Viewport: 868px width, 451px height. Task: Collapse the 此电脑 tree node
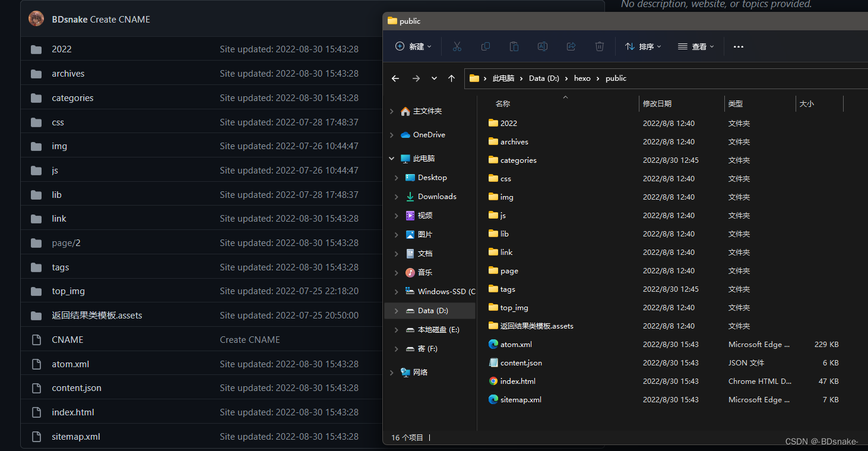(x=391, y=158)
